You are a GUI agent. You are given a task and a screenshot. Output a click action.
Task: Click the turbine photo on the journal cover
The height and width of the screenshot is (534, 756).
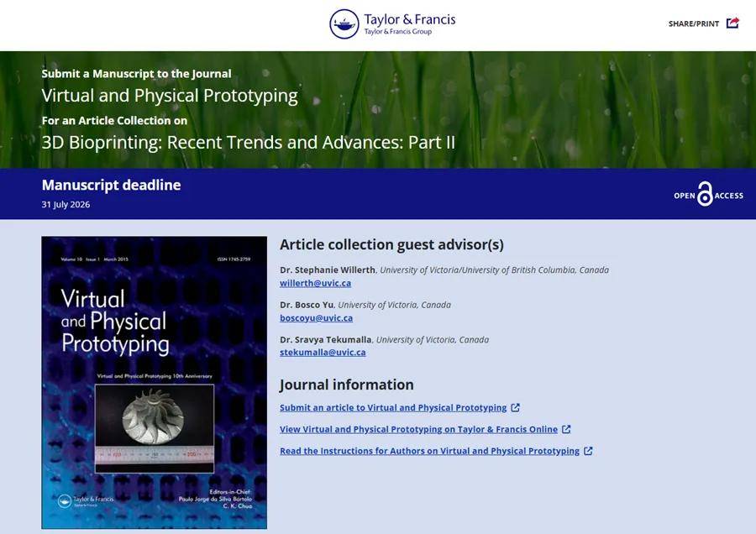pyautogui.click(x=154, y=425)
